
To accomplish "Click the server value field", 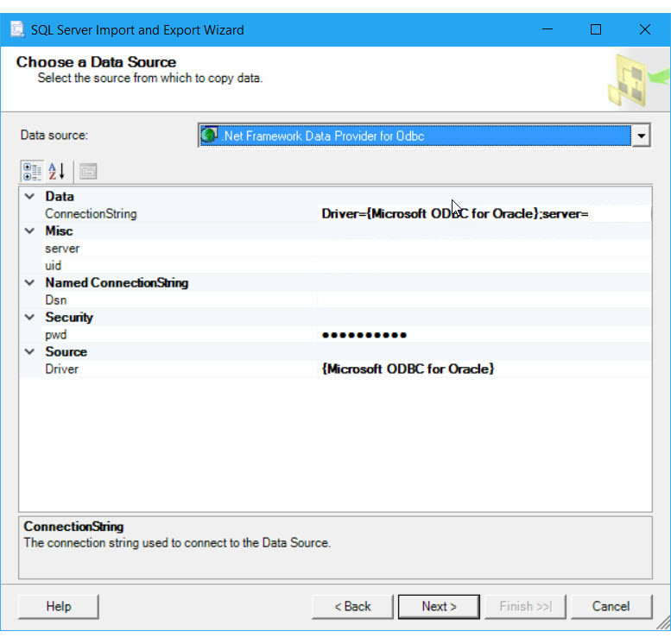I will 484,248.
